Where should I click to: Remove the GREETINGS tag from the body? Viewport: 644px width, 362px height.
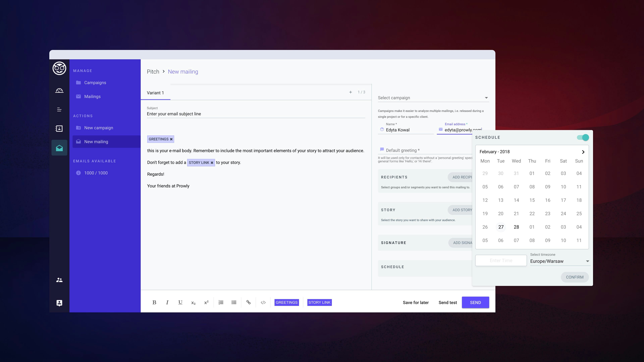(x=171, y=139)
